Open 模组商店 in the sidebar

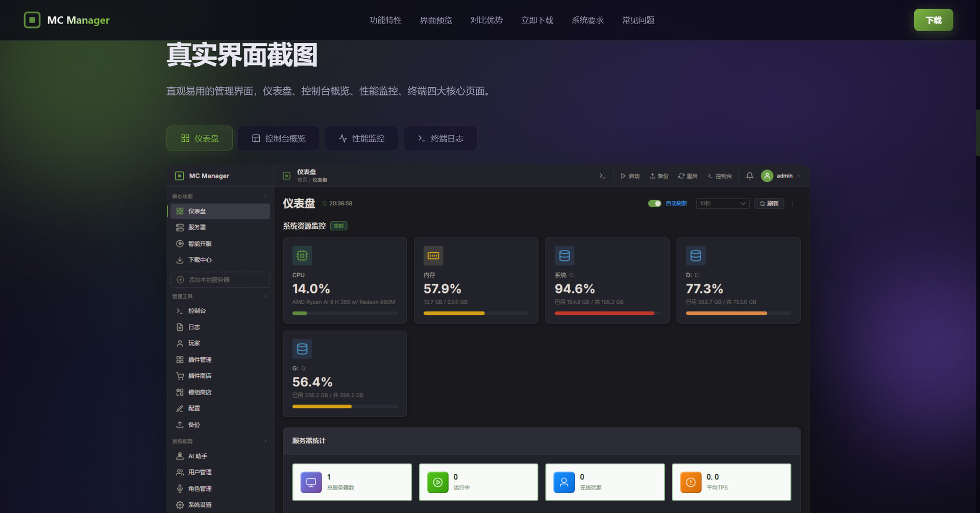(220, 393)
